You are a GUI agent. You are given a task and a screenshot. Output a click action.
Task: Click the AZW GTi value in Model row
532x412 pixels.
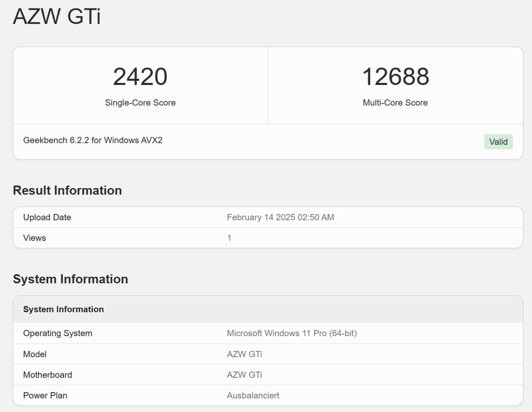pos(245,354)
